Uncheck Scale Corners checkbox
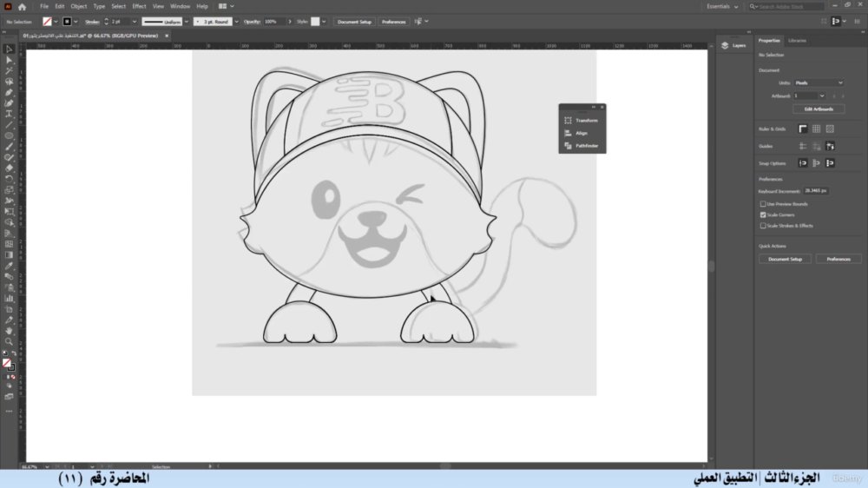The image size is (868, 488). pyautogui.click(x=763, y=215)
